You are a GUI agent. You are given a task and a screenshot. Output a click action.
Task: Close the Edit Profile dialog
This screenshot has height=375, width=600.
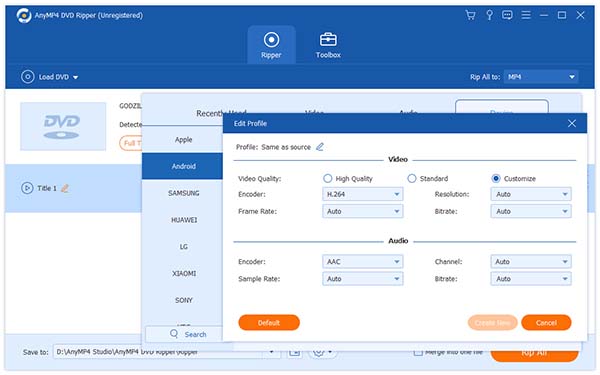coord(572,124)
